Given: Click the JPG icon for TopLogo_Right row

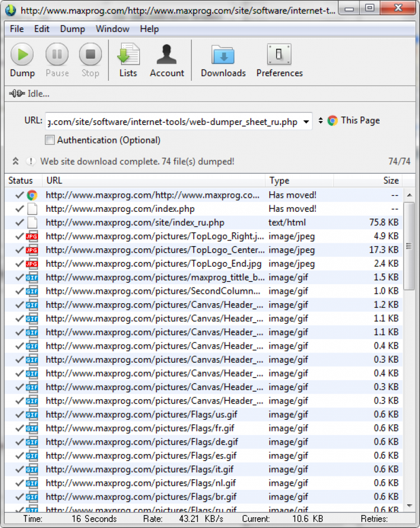Looking at the screenshot, I should click(x=32, y=237).
